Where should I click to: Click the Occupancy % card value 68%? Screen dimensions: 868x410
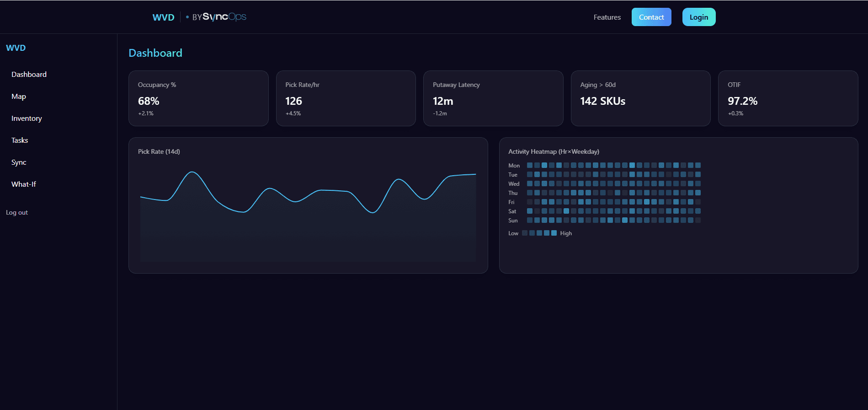click(x=149, y=101)
